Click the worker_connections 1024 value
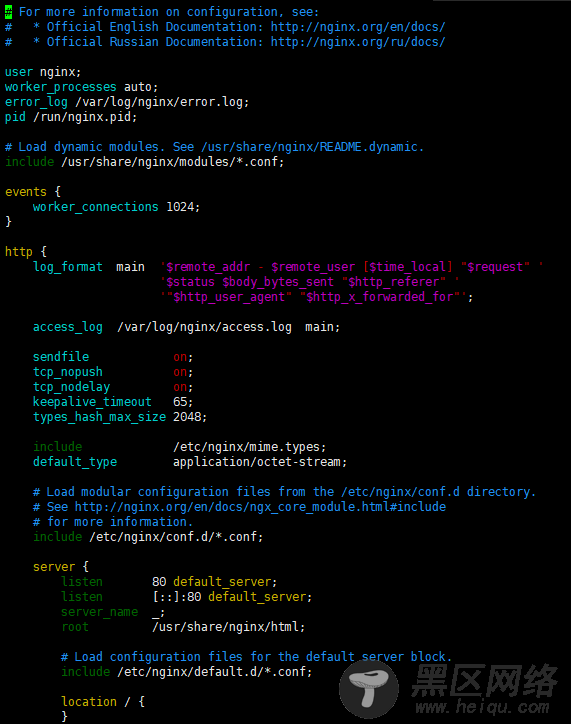 (180, 207)
